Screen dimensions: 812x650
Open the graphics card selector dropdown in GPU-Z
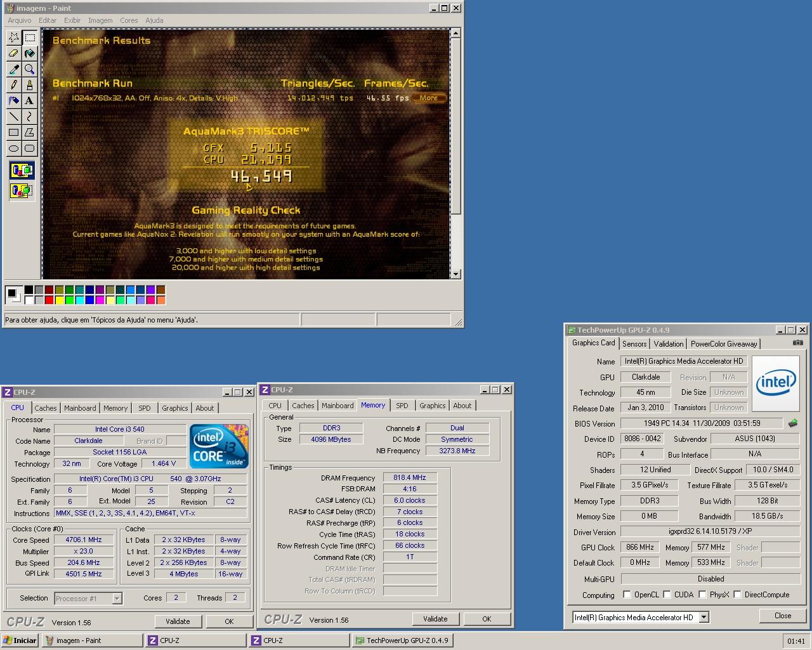[704, 617]
